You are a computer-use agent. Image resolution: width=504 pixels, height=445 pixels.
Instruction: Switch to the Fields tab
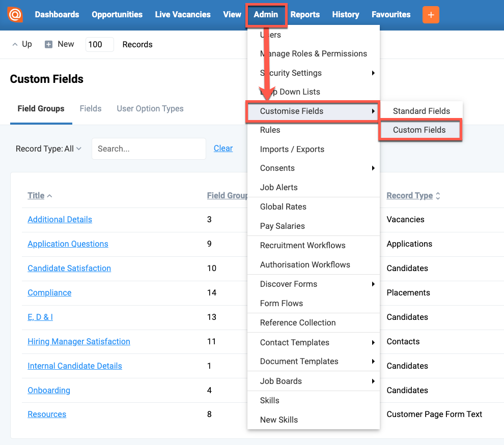91,108
